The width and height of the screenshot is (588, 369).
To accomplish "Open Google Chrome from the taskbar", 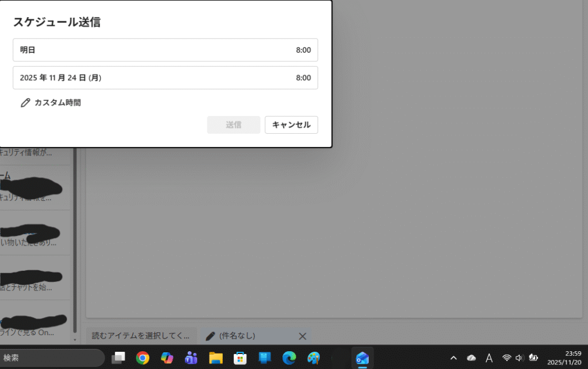I will (142, 358).
